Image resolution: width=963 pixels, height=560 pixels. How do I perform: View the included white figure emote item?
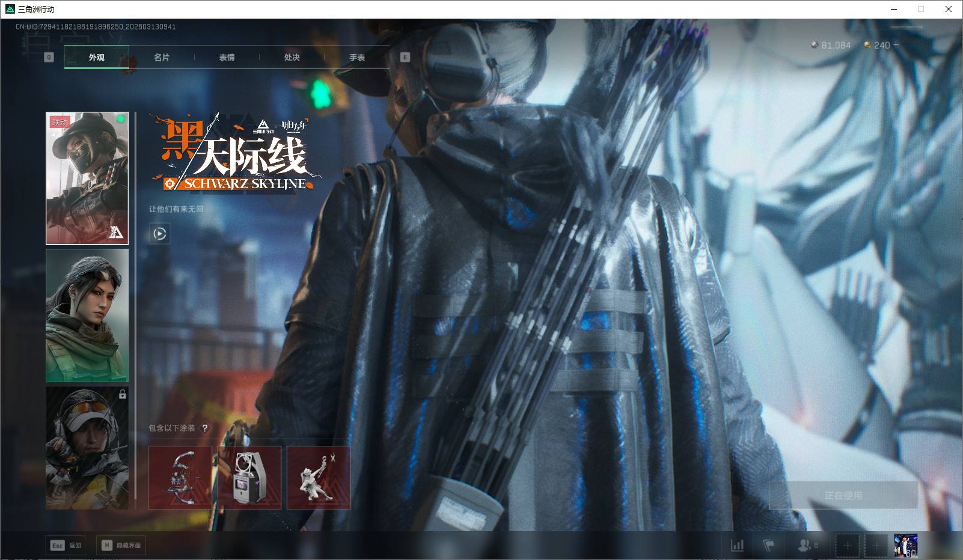pyautogui.click(x=319, y=478)
